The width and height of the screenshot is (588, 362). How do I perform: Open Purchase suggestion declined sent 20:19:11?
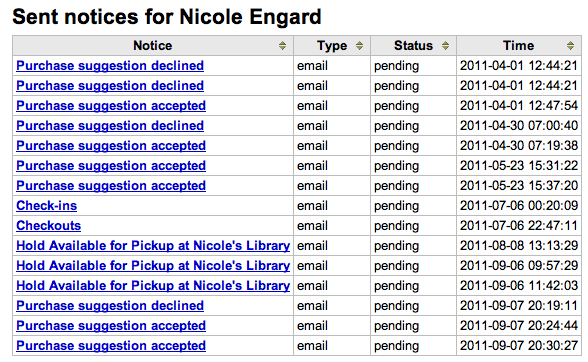point(110,306)
